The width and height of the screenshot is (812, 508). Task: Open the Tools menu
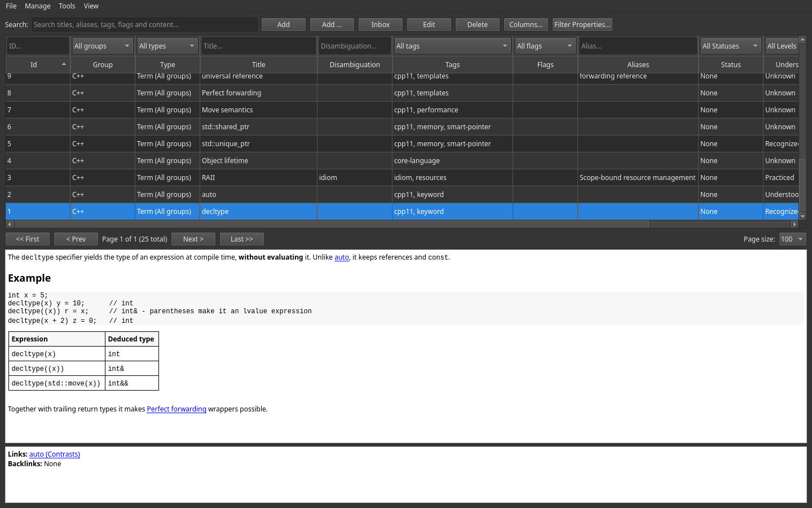[x=67, y=6]
